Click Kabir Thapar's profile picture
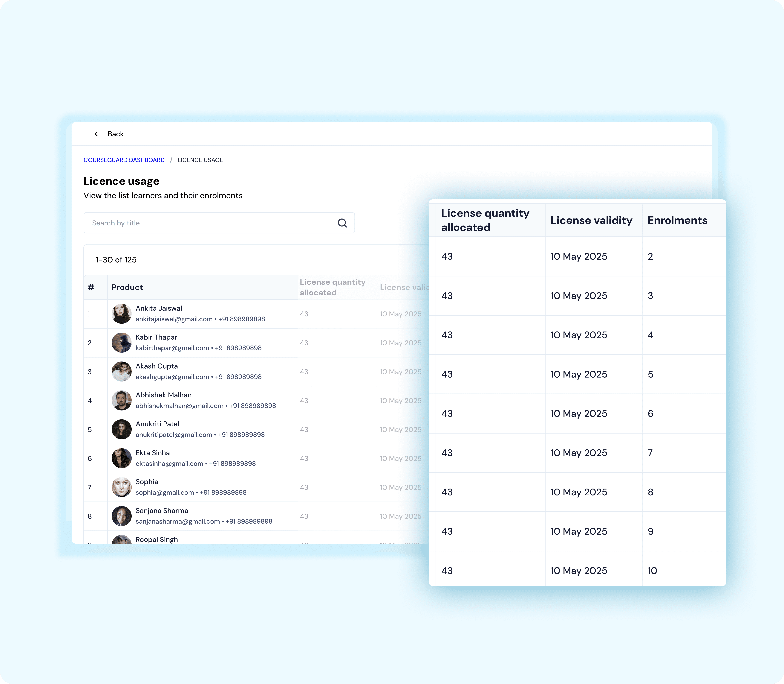This screenshot has height=684, width=784. point(121,343)
